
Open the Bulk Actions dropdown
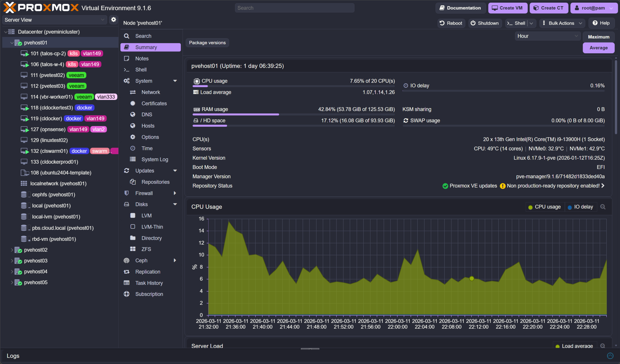562,23
